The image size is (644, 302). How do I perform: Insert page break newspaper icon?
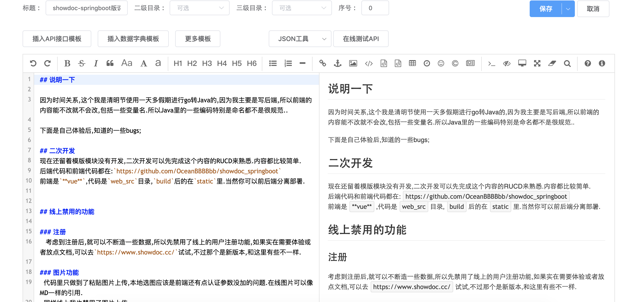point(470,63)
